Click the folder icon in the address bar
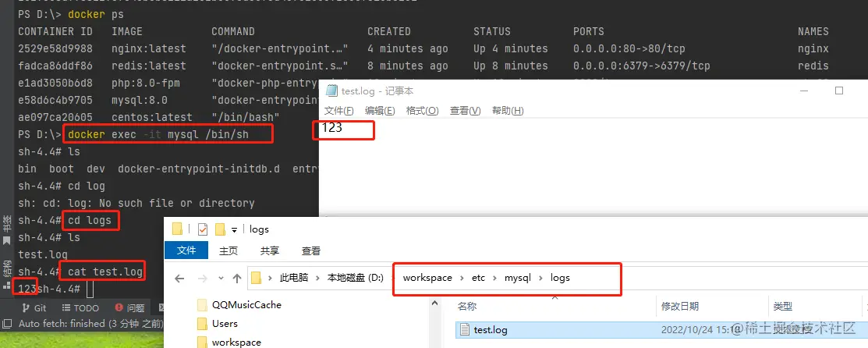Screen dimensions: 868x348 point(257,278)
